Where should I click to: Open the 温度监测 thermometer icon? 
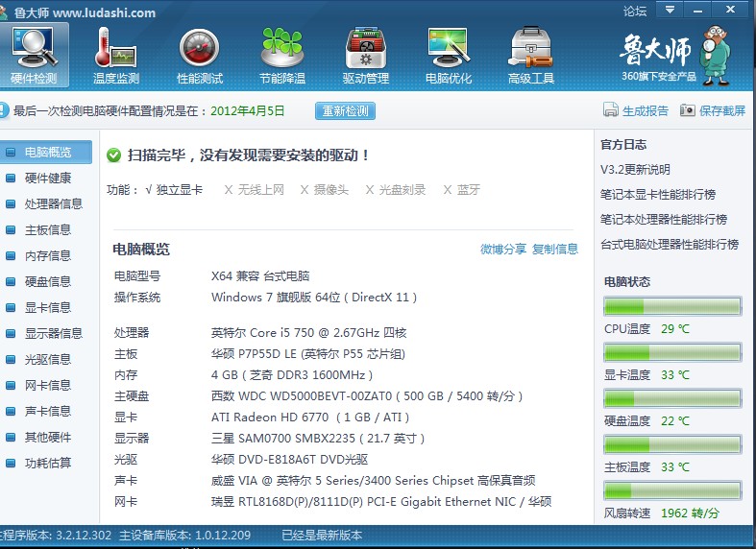[116, 48]
